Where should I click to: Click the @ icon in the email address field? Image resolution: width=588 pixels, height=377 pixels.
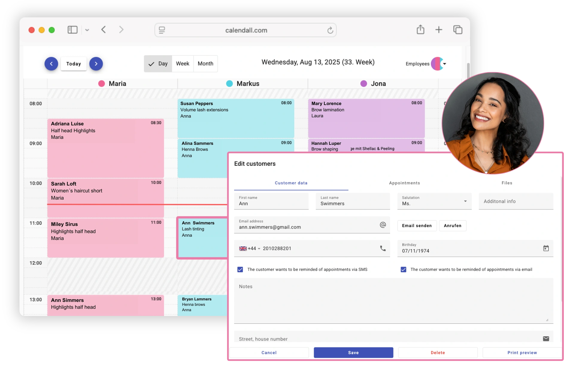[383, 225]
